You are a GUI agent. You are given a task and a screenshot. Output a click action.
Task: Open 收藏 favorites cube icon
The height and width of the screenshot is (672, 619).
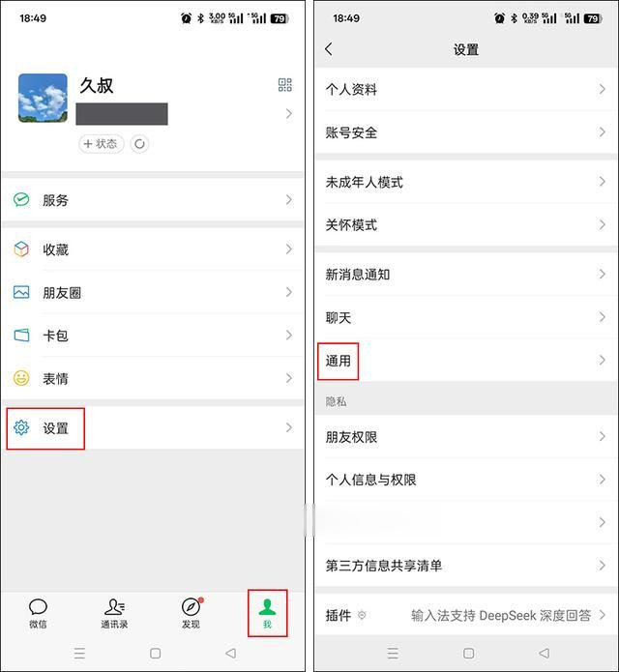point(21,249)
